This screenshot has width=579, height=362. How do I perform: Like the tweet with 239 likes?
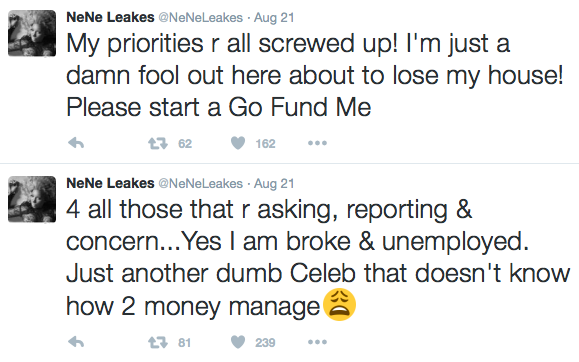click(x=238, y=342)
